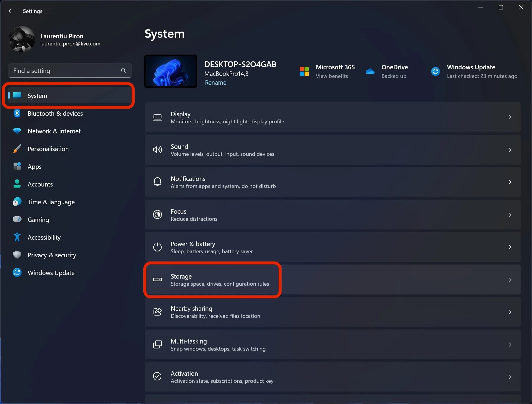The image size is (532, 404).
Task: Expand Notifications row chevron
Action: [x=510, y=182]
